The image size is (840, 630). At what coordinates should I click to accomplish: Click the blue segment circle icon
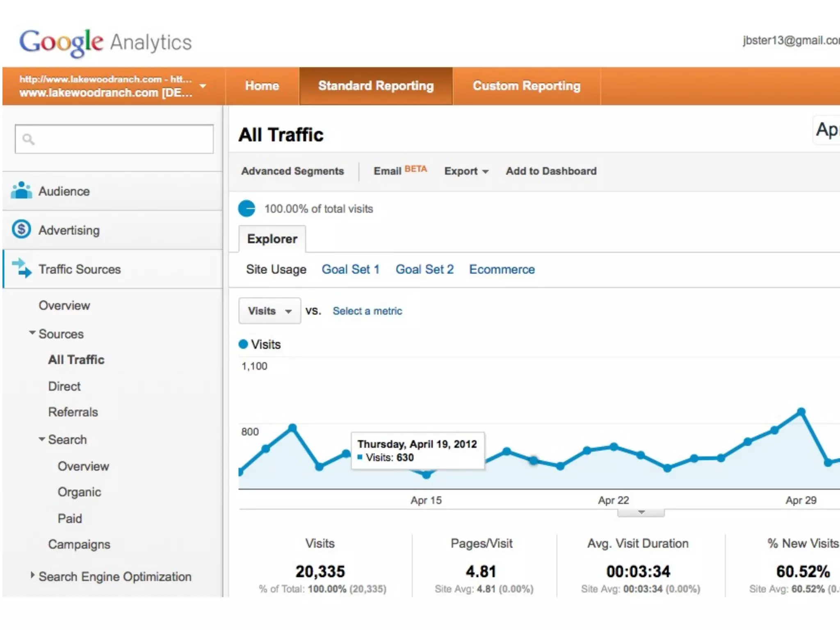(247, 208)
